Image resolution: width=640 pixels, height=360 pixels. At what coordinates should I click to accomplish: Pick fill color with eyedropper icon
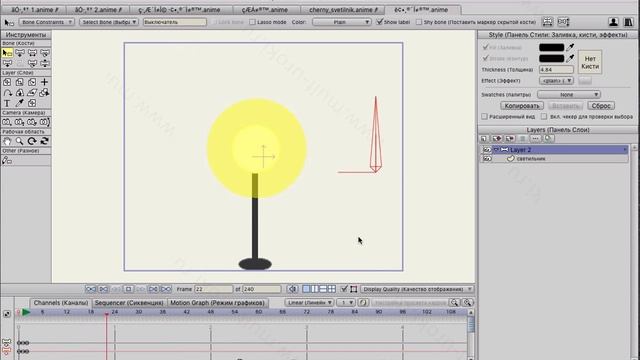(x=570, y=47)
